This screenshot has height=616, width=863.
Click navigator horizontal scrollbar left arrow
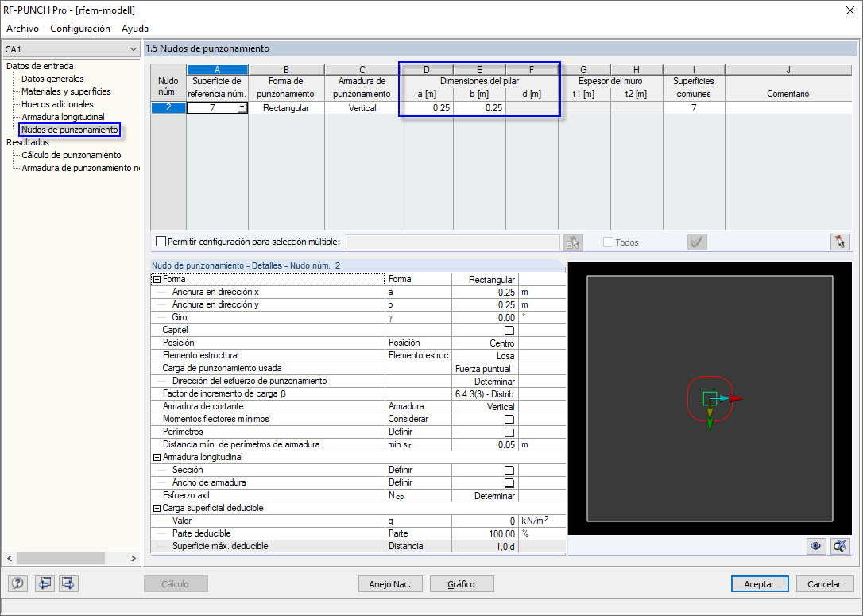pyautogui.click(x=10, y=558)
